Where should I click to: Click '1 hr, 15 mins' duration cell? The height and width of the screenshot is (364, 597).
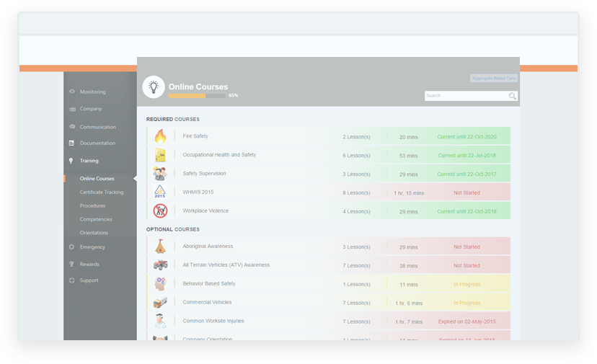(x=409, y=193)
